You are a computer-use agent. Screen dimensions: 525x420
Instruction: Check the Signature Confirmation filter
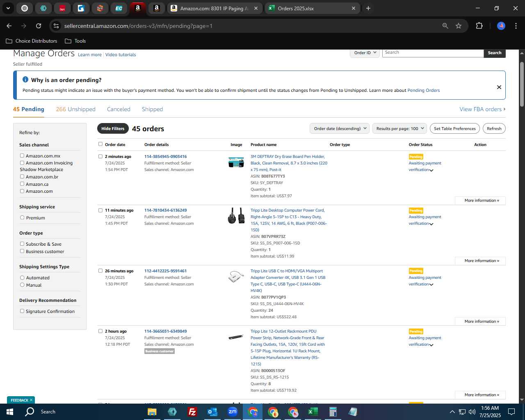(x=22, y=311)
